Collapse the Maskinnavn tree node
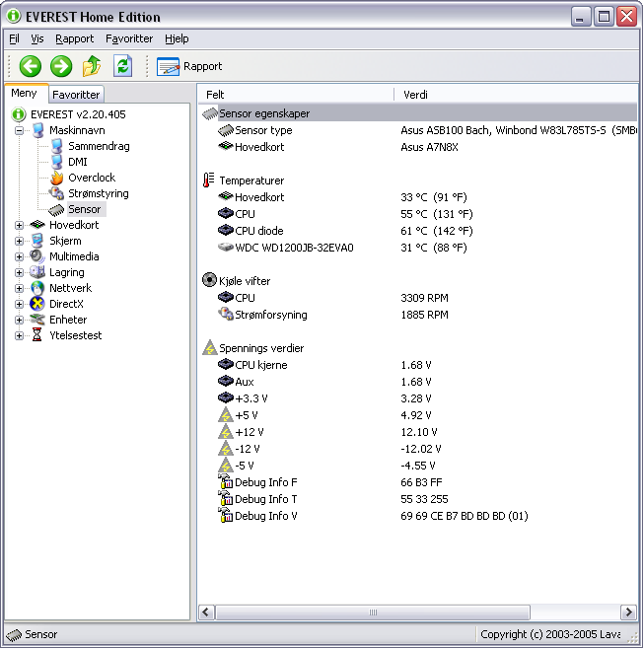Viewport: 644px width, 649px height. point(19,130)
